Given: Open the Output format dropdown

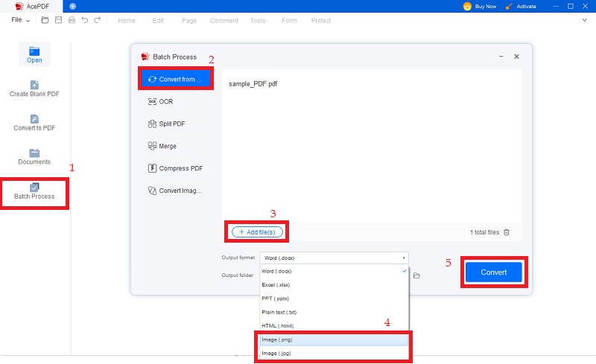Looking at the screenshot, I should coord(334,258).
